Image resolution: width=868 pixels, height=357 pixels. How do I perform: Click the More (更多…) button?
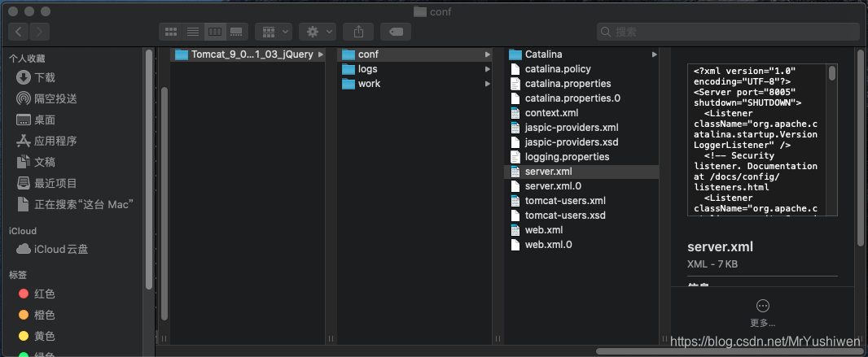coord(762,313)
